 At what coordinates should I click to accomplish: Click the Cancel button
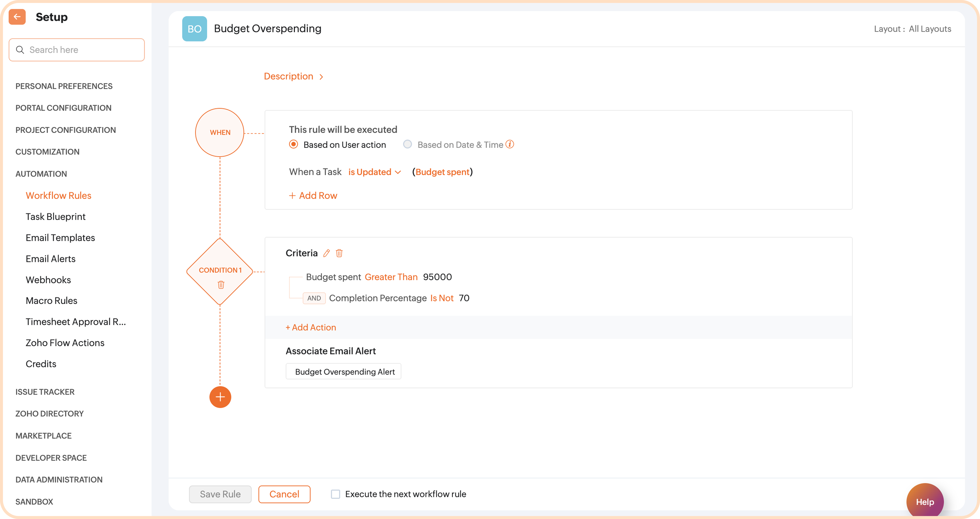pyautogui.click(x=284, y=494)
